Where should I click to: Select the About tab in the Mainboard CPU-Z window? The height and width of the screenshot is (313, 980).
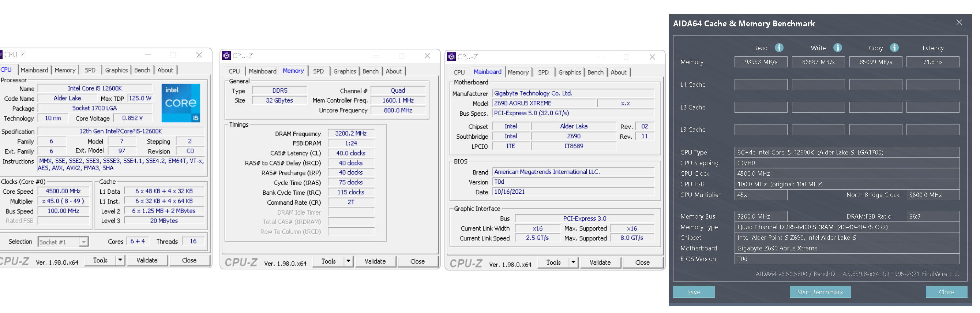(x=619, y=72)
